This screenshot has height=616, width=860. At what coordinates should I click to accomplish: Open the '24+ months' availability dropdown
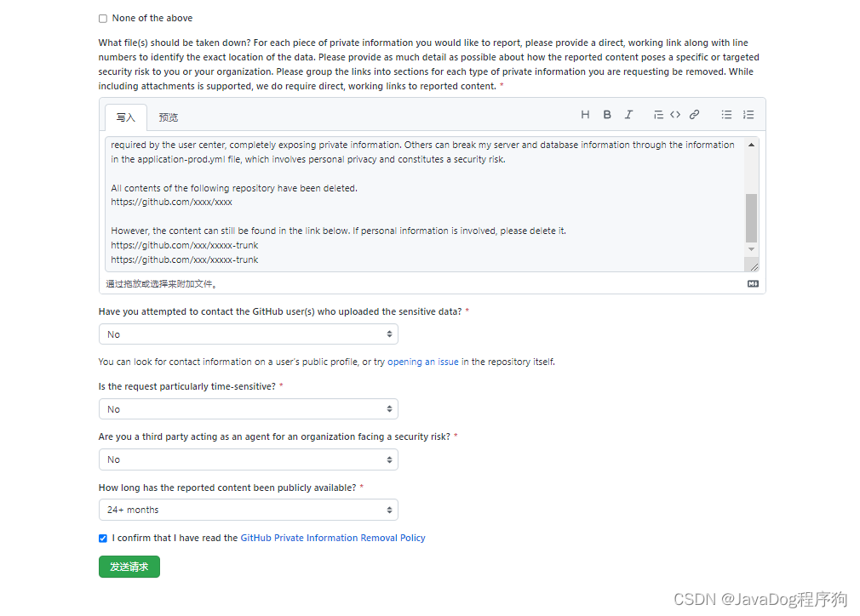coord(248,510)
